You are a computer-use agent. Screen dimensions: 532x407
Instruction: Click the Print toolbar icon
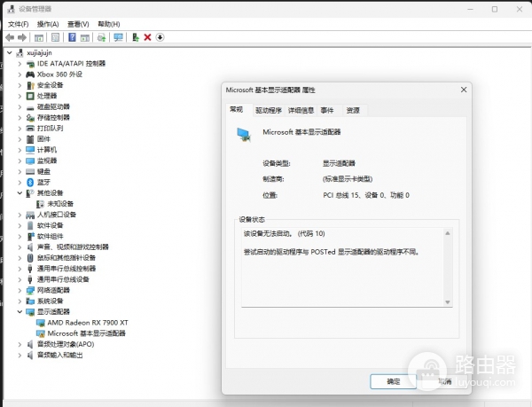101,37
